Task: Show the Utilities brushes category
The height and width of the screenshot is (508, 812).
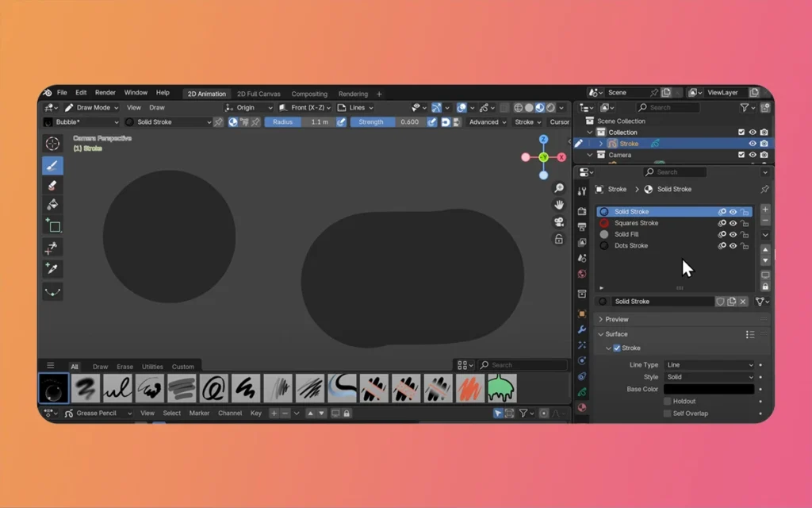Action: (x=152, y=367)
